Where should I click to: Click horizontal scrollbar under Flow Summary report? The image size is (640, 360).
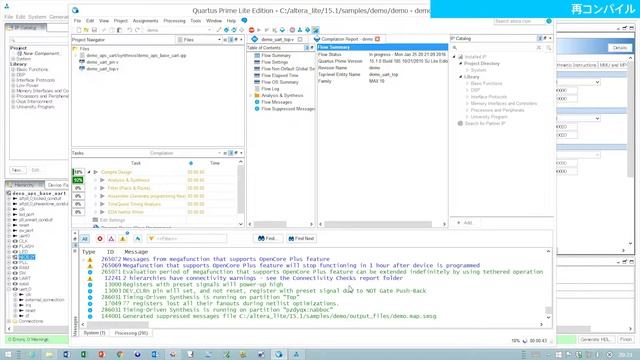(x=378, y=224)
